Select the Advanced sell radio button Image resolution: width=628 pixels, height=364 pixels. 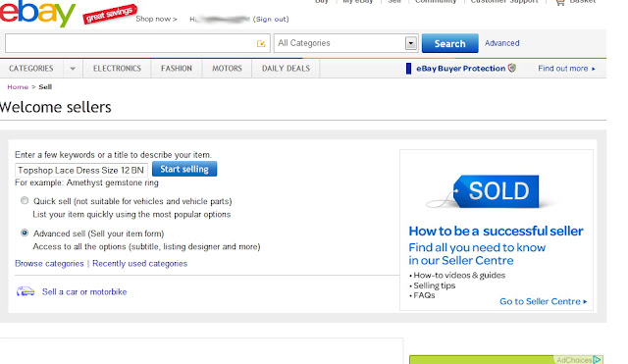tap(25, 233)
